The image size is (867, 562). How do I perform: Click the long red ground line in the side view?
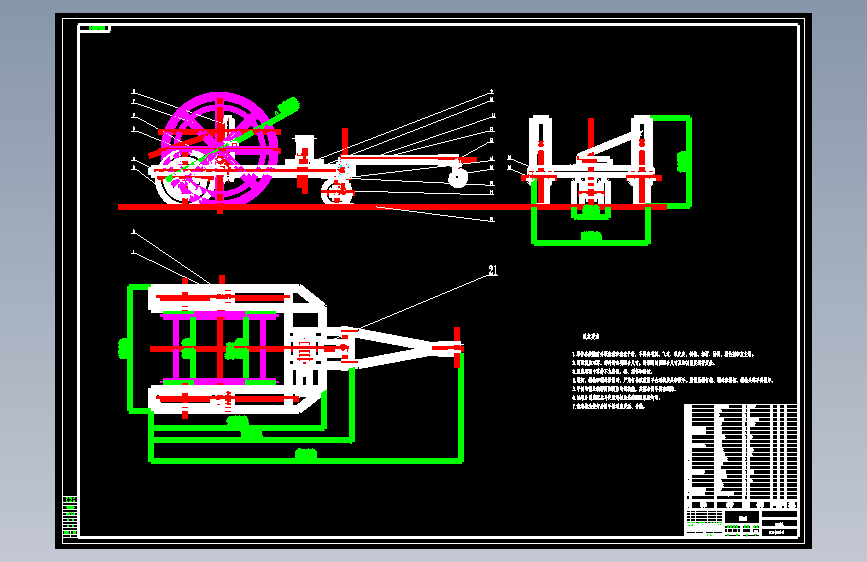point(393,207)
